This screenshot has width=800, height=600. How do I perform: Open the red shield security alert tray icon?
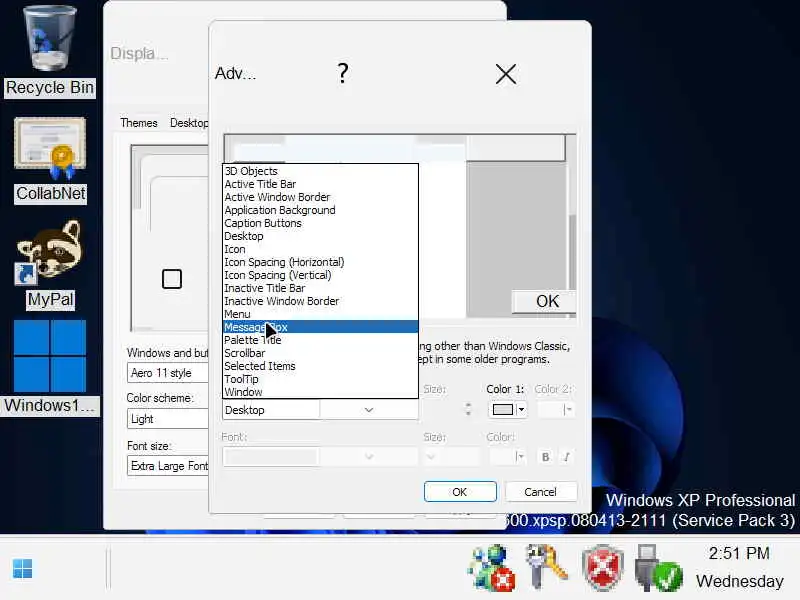603,567
